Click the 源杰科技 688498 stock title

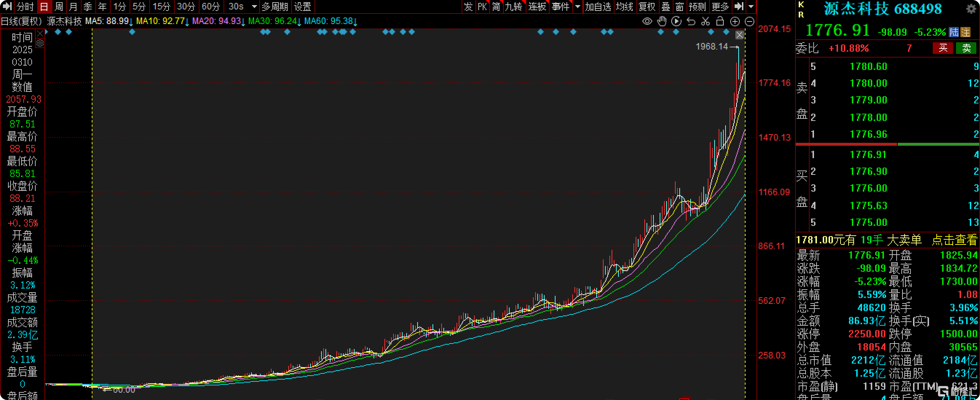(883, 9)
